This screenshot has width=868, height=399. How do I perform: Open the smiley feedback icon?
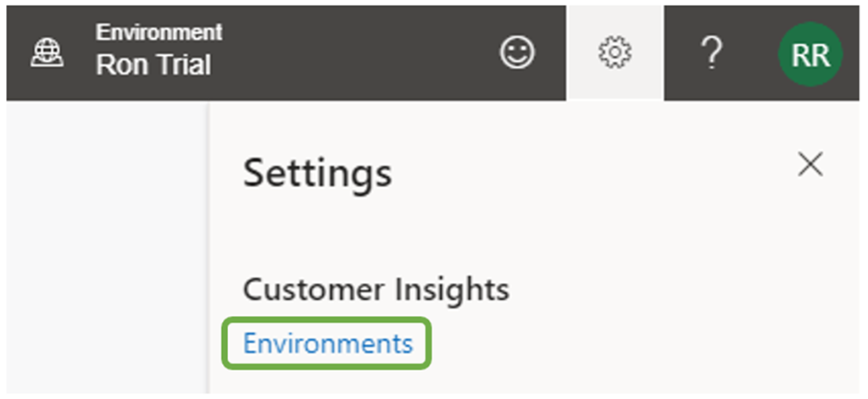pyautogui.click(x=516, y=53)
